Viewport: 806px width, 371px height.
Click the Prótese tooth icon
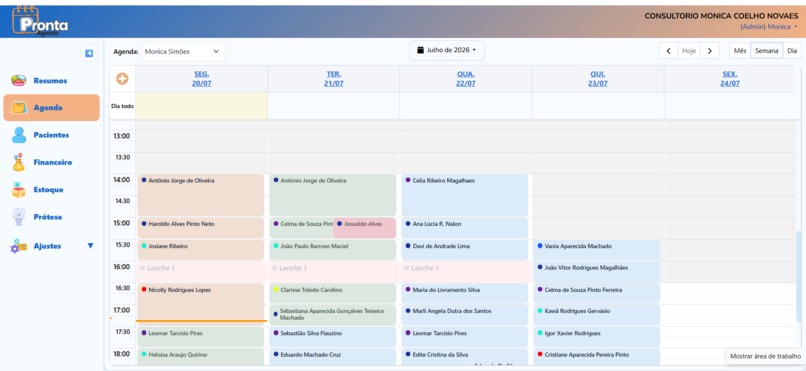click(19, 217)
